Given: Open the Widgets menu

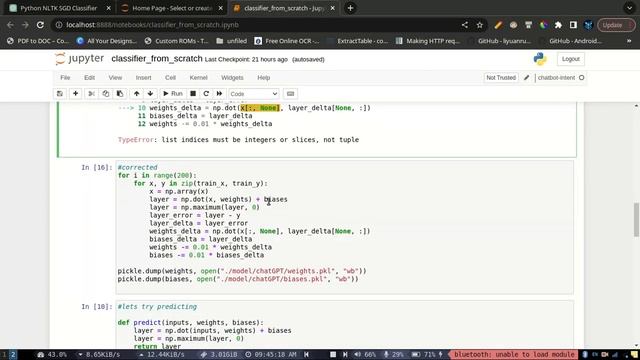Looking at the screenshot, I should click(232, 78).
